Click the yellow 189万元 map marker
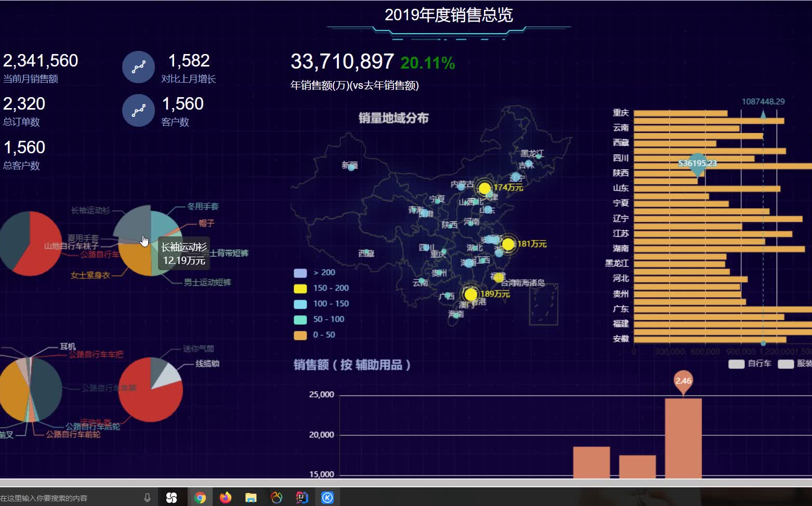Image resolution: width=812 pixels, height=506 pixels. (x=471, y=295)
